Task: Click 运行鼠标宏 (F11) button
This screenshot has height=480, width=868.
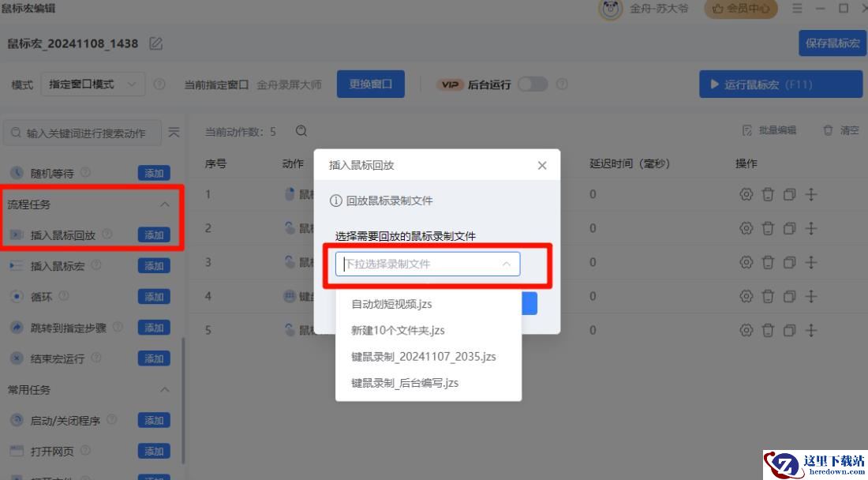Action: [780, 84]
